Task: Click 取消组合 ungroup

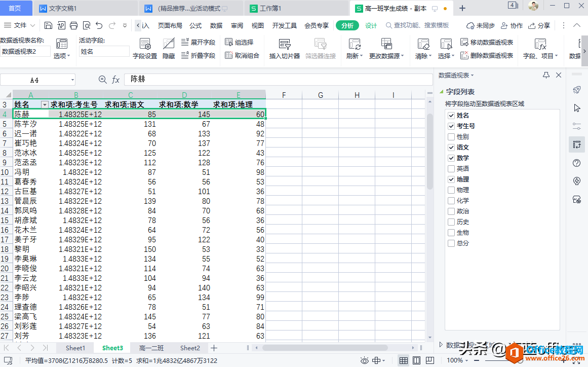Action: point(242,56)
